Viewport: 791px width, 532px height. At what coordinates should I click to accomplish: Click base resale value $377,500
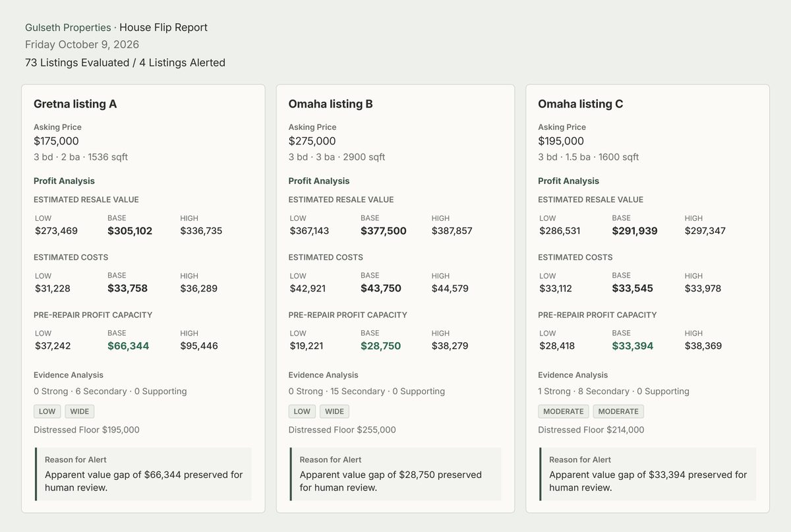384,231
